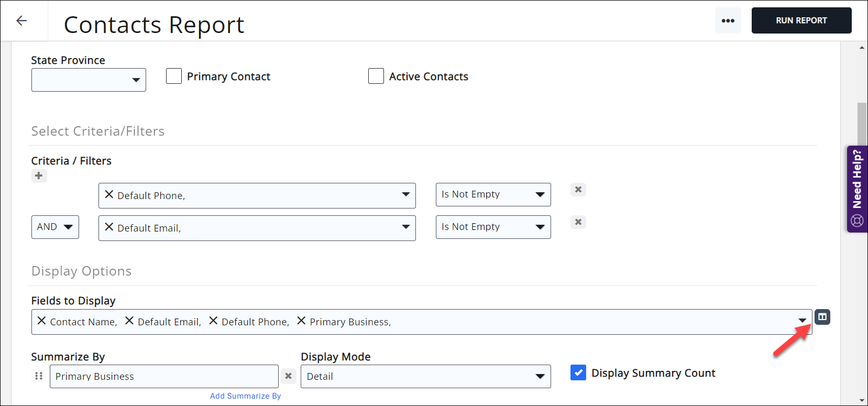The width and height of the screenshot is (868, 406).
Task: Enable the Primary Contact checkbox
Action: [174, 76]
